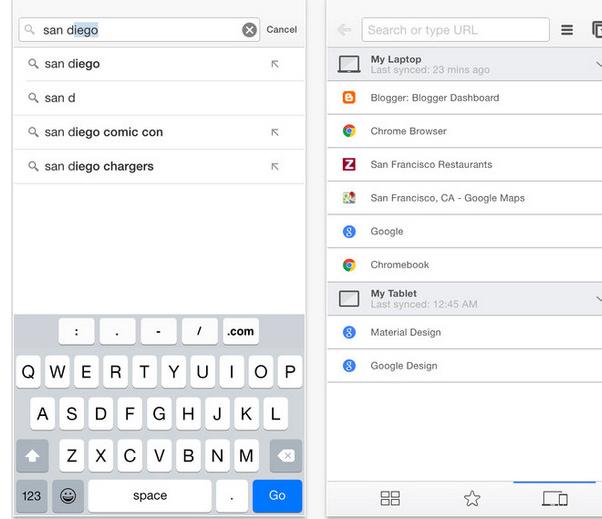This screenshot has width=602, height=519.
Task: Clear the search text with the X icon
Action: [249, 30]
